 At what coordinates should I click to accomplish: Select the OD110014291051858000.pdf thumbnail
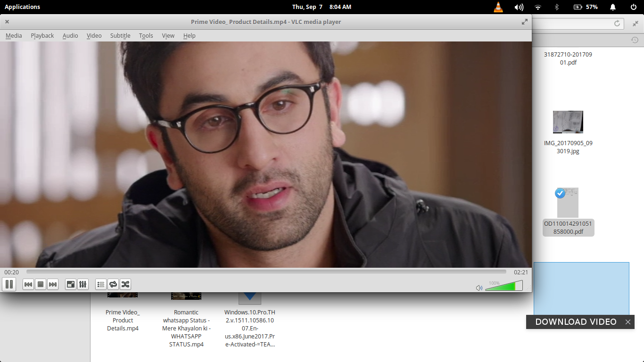coord(568,203)
